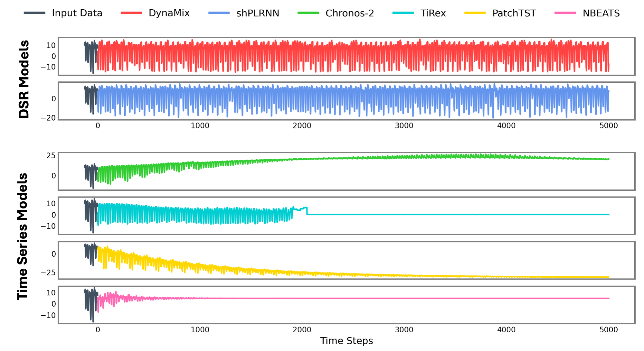The height and width of the screenshot is (351, 644).
Task: Click the green Chronos-2 legend swatch
Action: tap(308, 13)
